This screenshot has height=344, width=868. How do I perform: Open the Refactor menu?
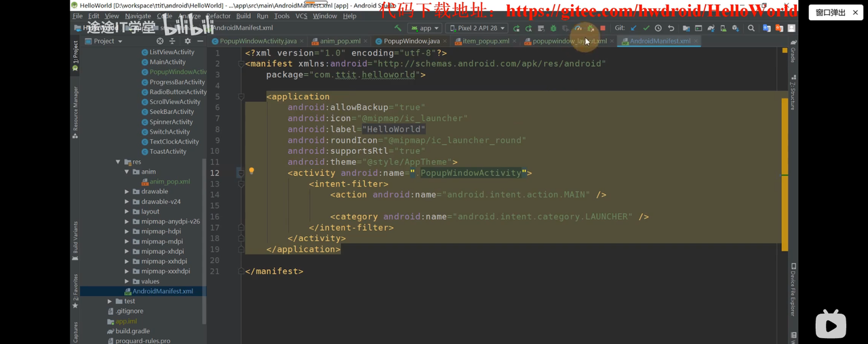(218, 16)
